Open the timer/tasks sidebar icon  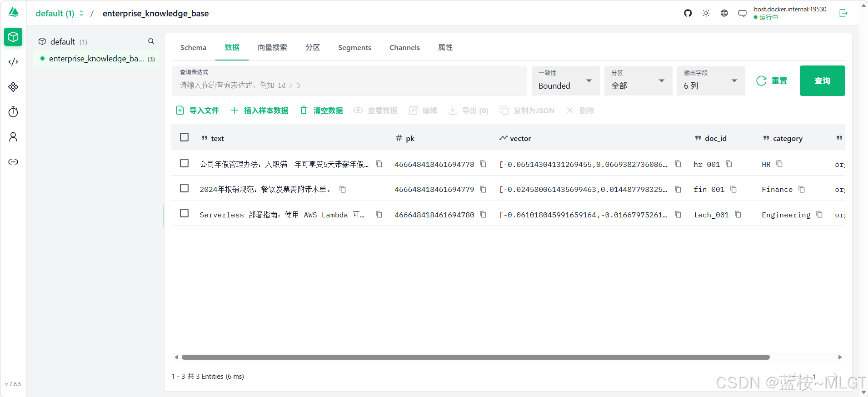click(x=13, y=112)
